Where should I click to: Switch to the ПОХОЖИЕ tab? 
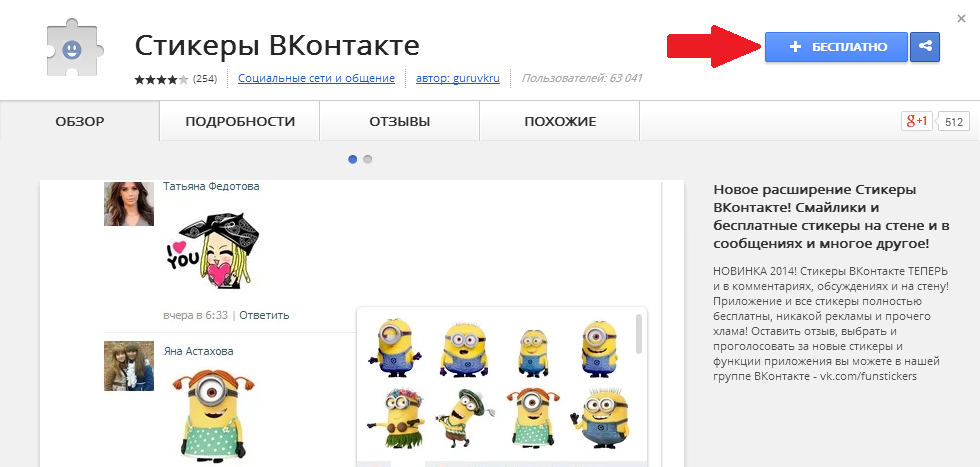coord(560,121)
